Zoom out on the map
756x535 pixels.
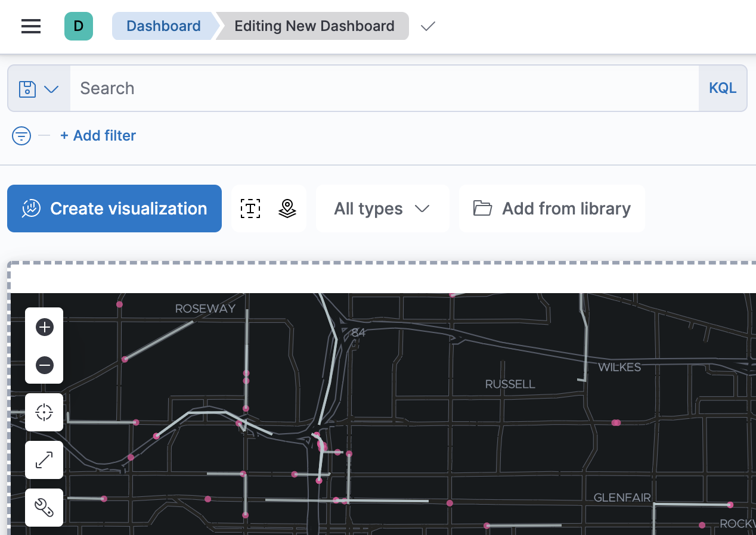coord(44,365)
